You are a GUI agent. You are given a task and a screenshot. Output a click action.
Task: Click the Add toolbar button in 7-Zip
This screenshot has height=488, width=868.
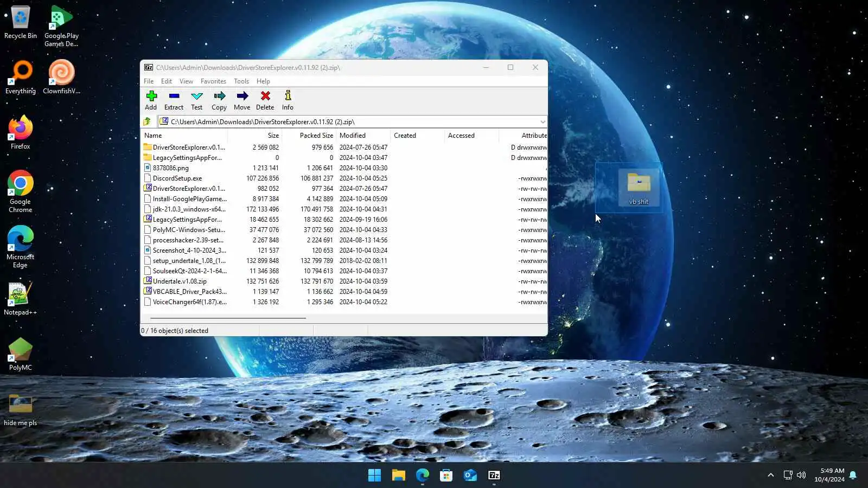(x=151, y=100)
